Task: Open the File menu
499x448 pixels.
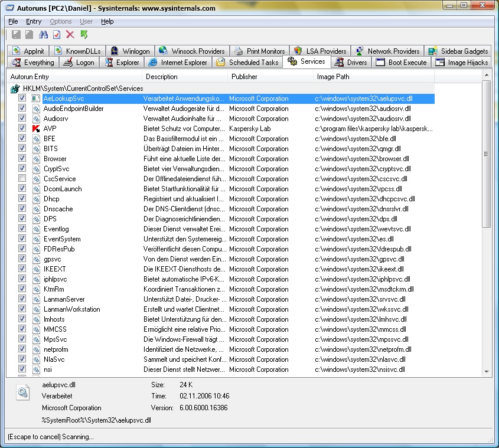Action: 13,21
